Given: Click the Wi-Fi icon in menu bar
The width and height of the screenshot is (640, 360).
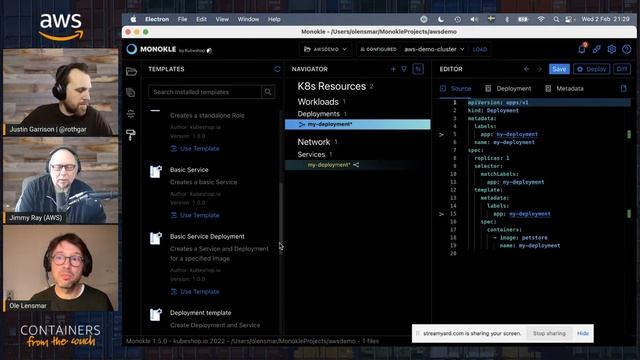Looking at the screenshot, I should (541, 19).
